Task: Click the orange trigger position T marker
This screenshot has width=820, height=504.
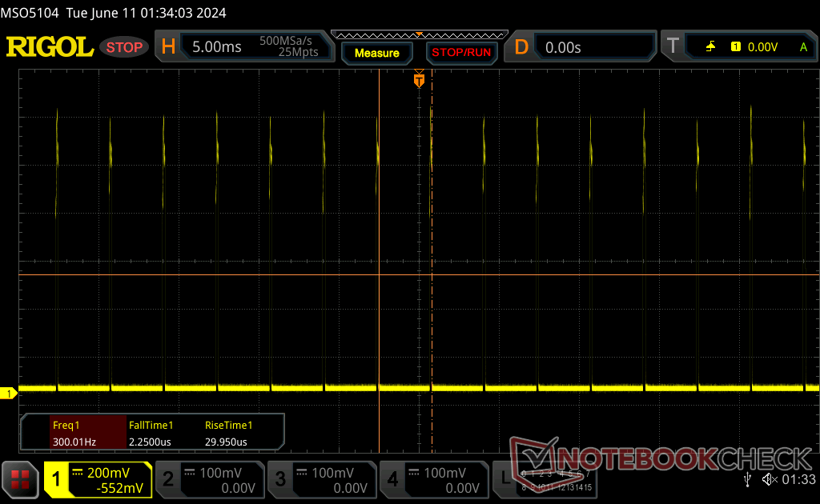Action: click(418, 80)
